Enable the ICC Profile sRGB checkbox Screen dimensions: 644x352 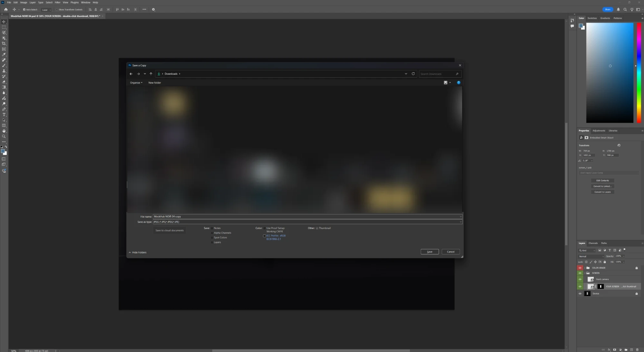pyautogui.click(x=264, y=236)
